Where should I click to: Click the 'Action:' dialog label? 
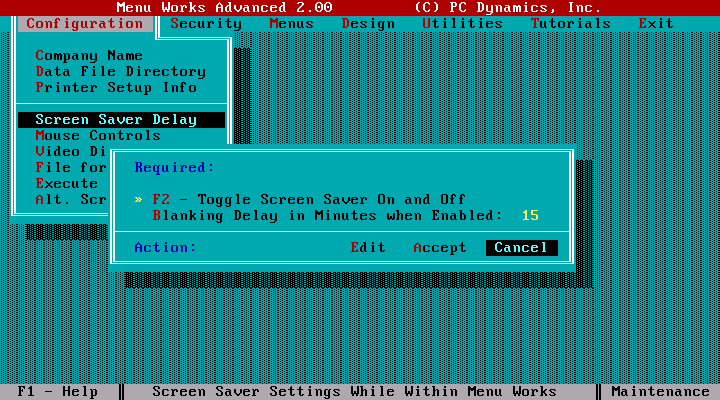coord(165,248)
